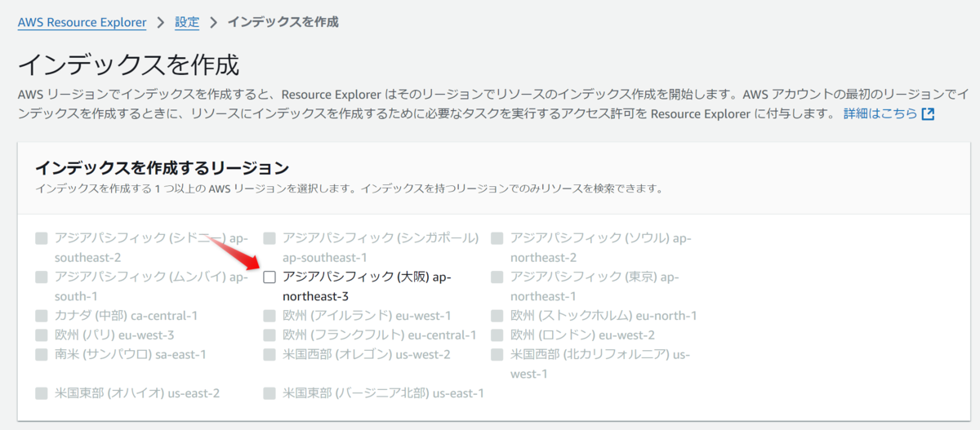Click the external link icon beside 詳細はこちら
Viewport: 980px width, 430px height.
tap(928, 114)
